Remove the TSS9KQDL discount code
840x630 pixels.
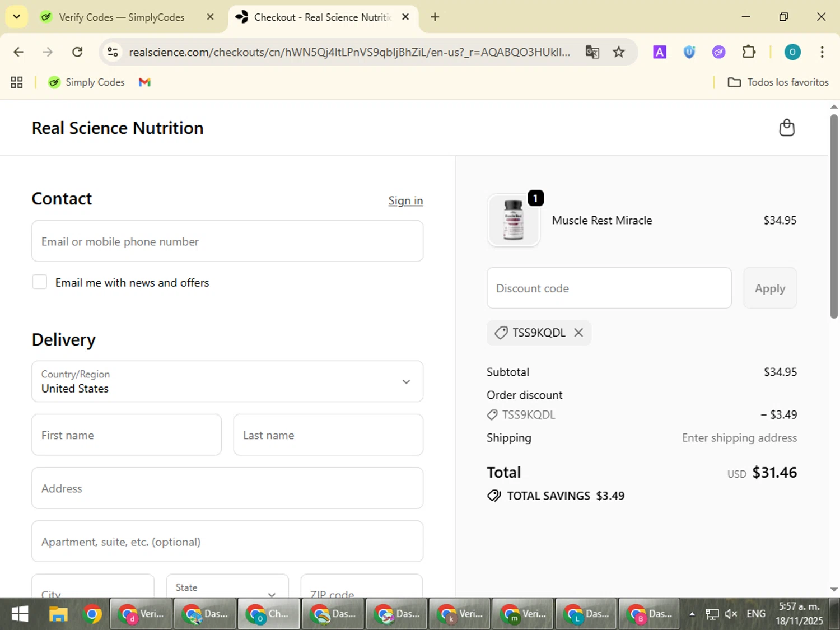point(578,333)
